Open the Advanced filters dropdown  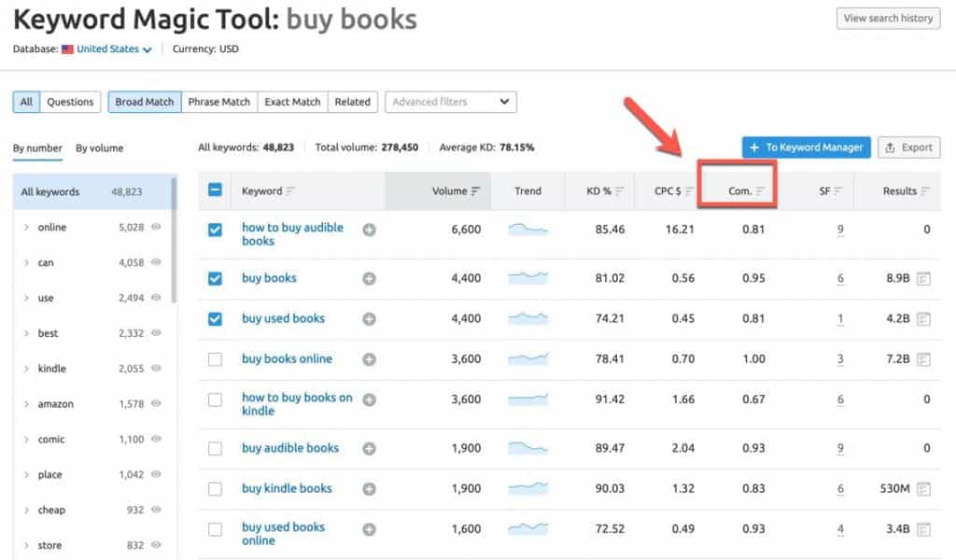pyautogui.click(x=451, y=102)
